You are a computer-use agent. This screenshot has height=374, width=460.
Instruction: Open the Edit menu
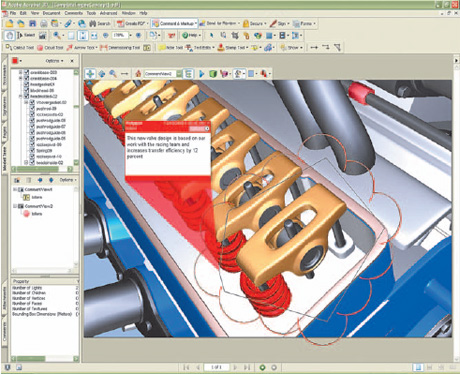[x=23, y=13]
